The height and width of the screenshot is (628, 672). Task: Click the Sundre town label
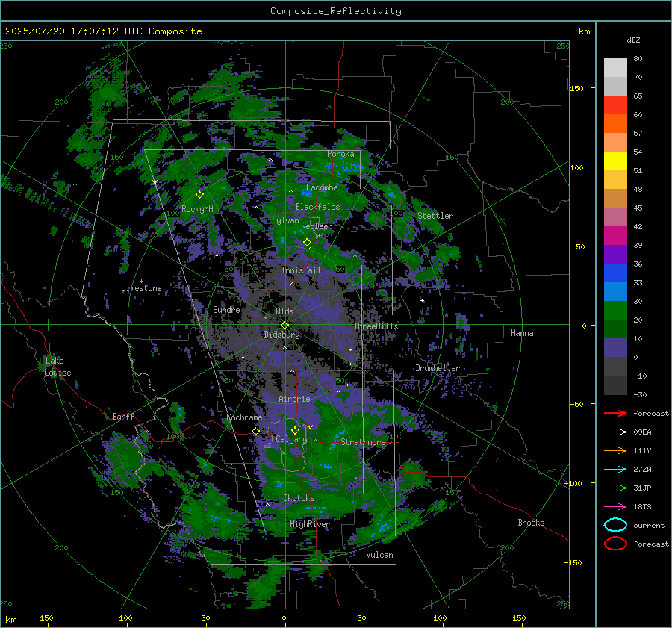[226, 309]
